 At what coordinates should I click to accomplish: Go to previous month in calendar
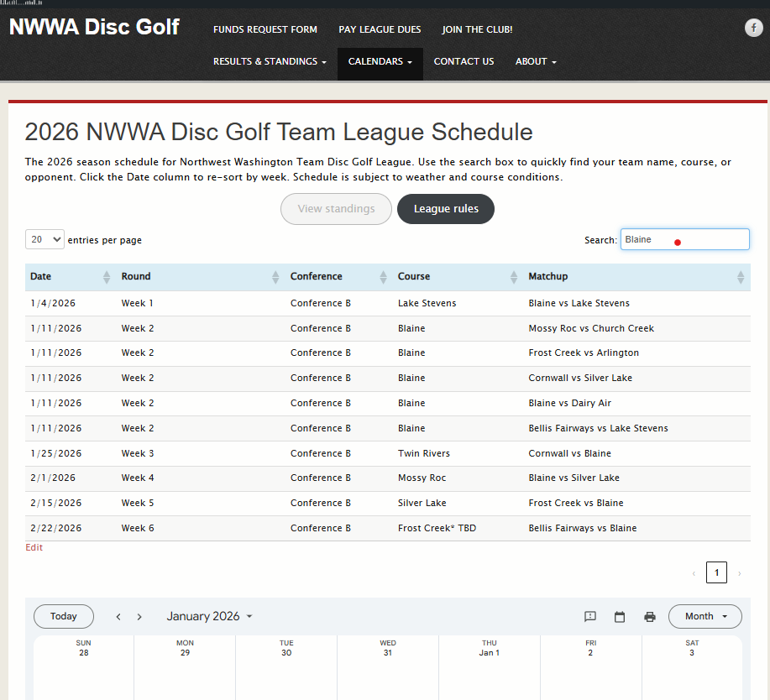tap(118, 617)
